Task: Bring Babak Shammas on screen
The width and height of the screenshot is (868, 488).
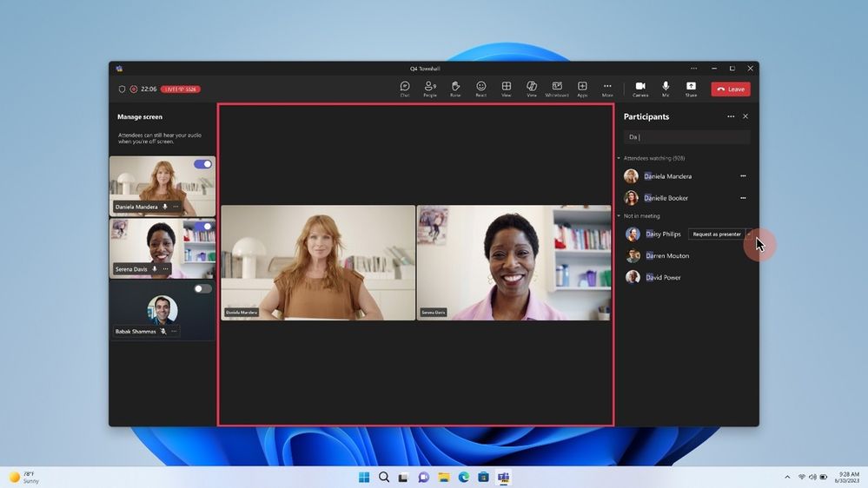Action: [x=202, y=289]
